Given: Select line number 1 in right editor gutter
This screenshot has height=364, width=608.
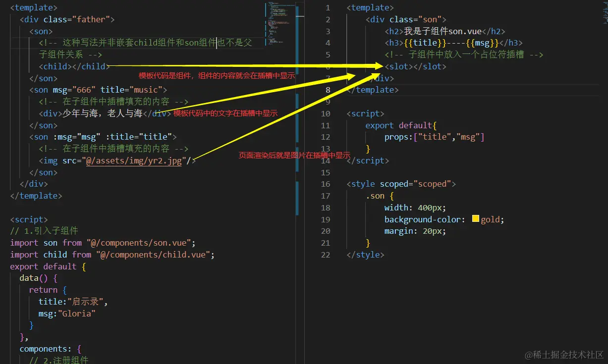Looking at the screenshot, I should (x=328, y=8).
